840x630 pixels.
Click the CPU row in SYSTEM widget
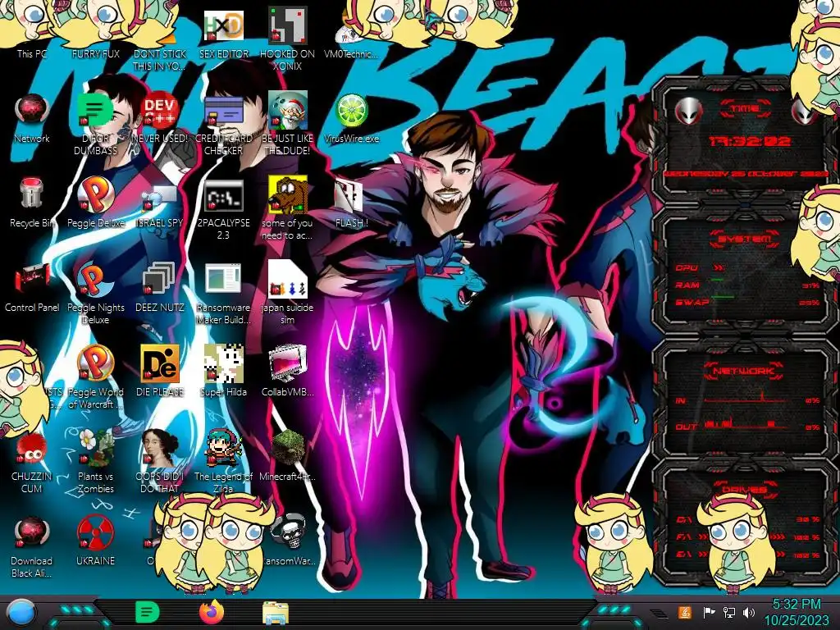[747, 267]
